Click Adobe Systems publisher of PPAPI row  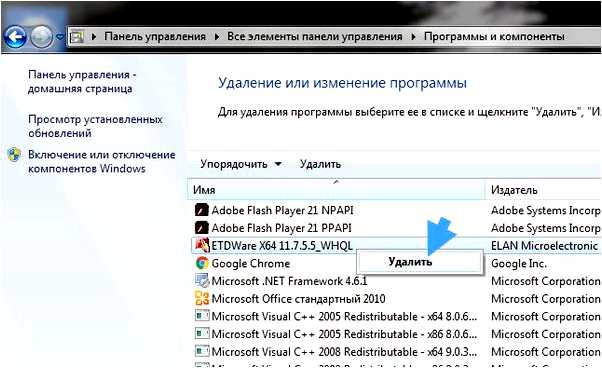point(546,228)
